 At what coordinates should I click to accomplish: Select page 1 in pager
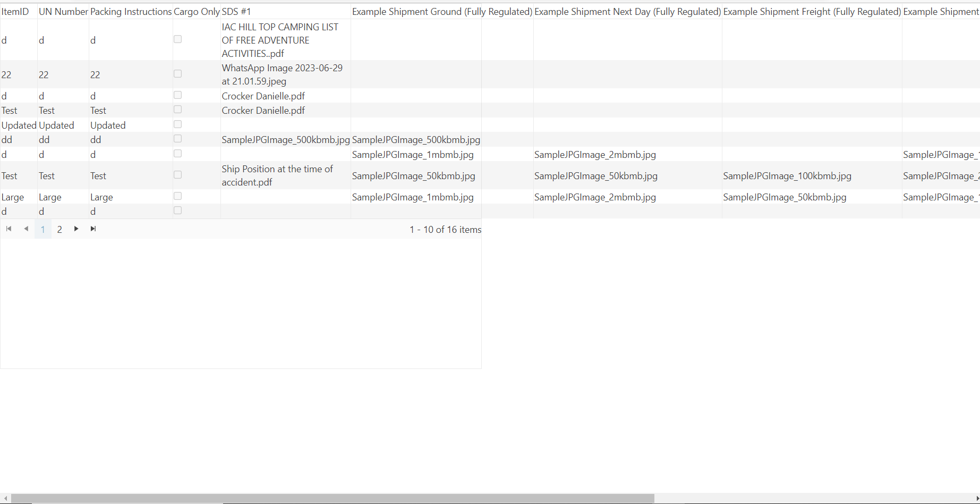click(x=43, y=229)
